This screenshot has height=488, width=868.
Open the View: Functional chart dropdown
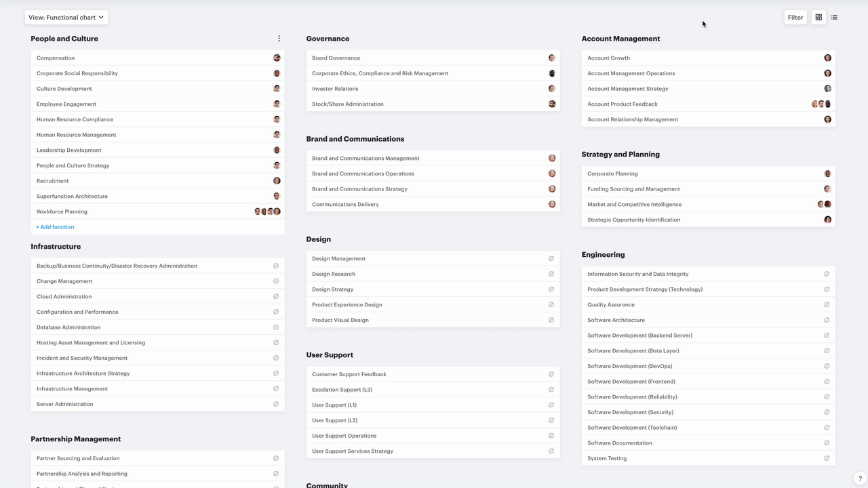click(66, 18)
